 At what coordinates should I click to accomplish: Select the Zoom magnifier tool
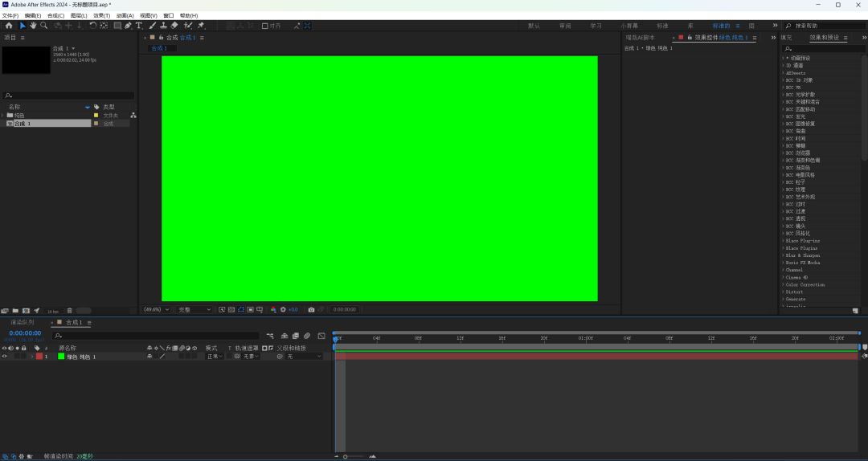pos(43,26)
